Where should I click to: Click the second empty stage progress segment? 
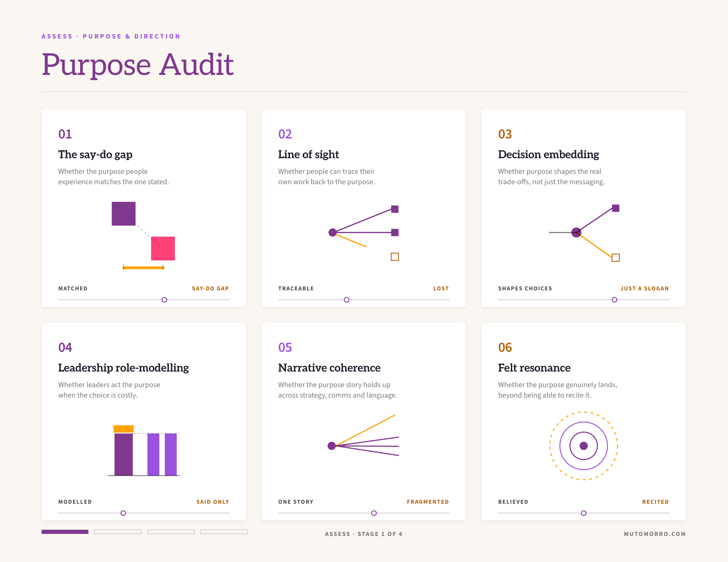pyautogui.click(x=118, y=532)
